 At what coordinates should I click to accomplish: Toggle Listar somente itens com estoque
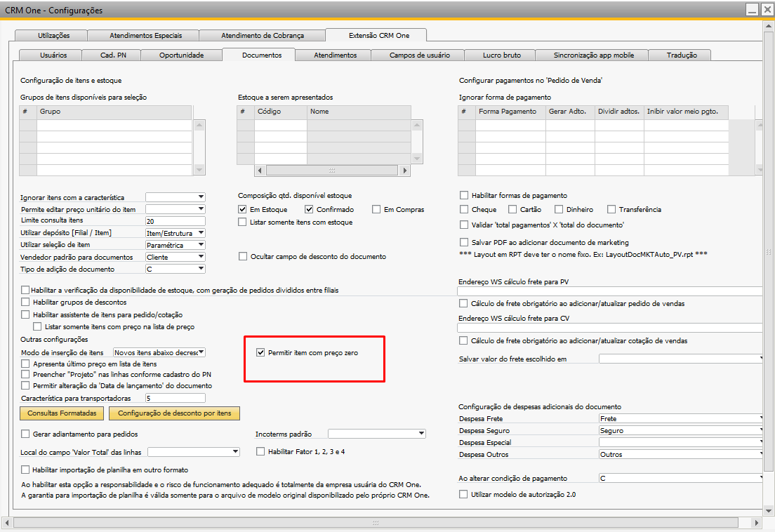click(242, 222)
